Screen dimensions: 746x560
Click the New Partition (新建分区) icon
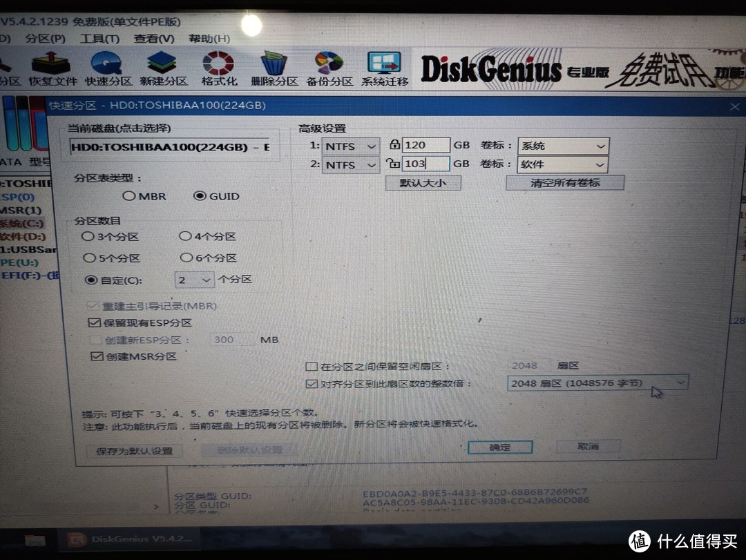click(163, 69)
